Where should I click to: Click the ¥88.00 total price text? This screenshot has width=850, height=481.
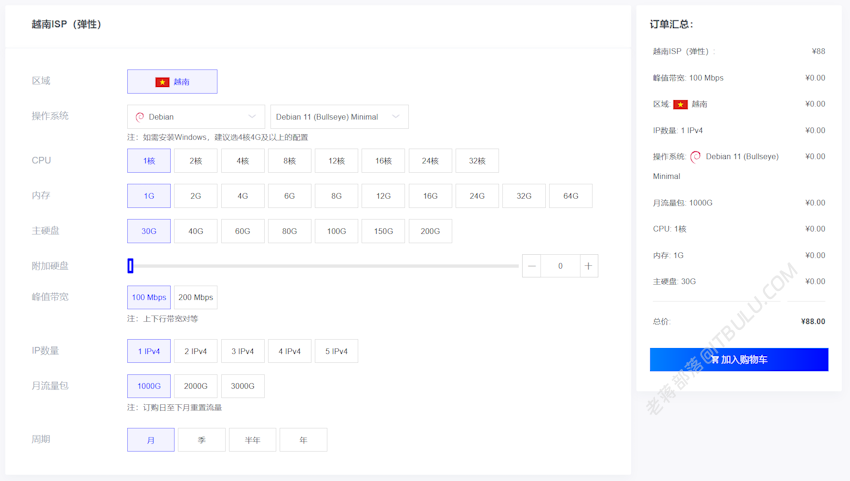813,321
